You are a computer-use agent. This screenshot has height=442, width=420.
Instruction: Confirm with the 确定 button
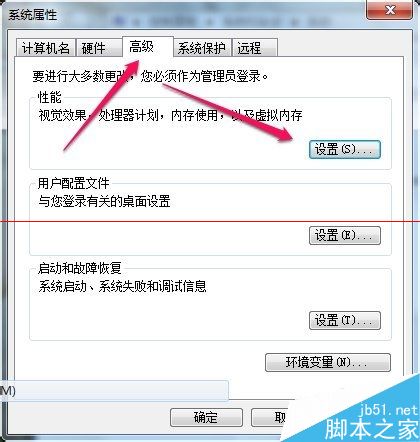coord(206,417)
